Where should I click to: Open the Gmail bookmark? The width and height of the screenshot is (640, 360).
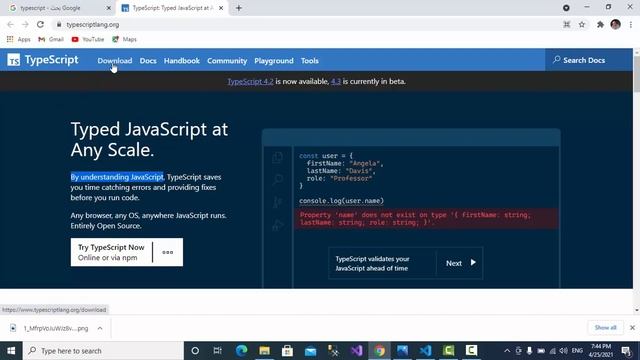(51, 39)
